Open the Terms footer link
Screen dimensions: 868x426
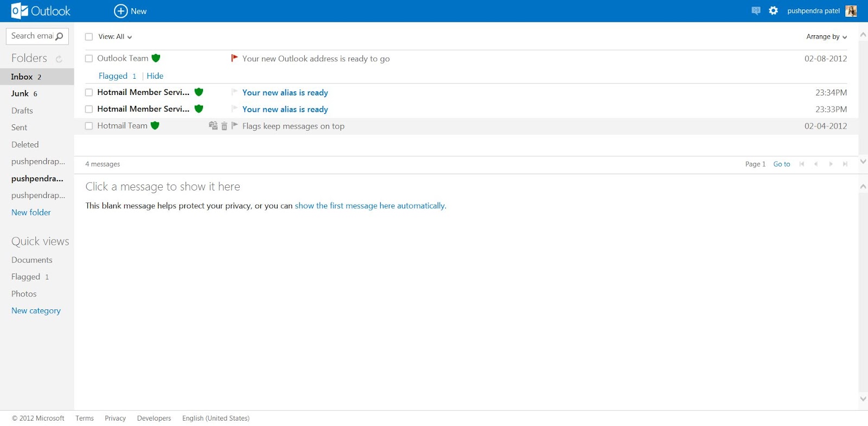pos(85,418)
